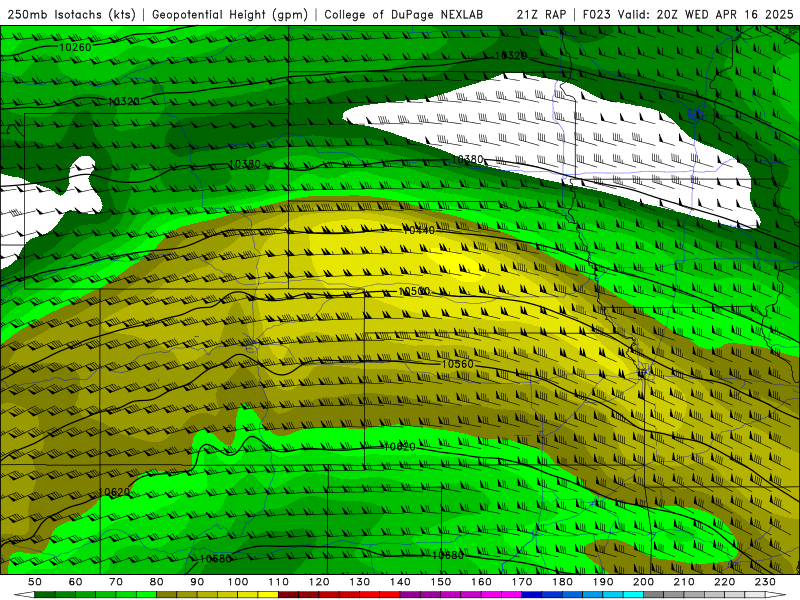Click the 220 knots color bar label

724,582
